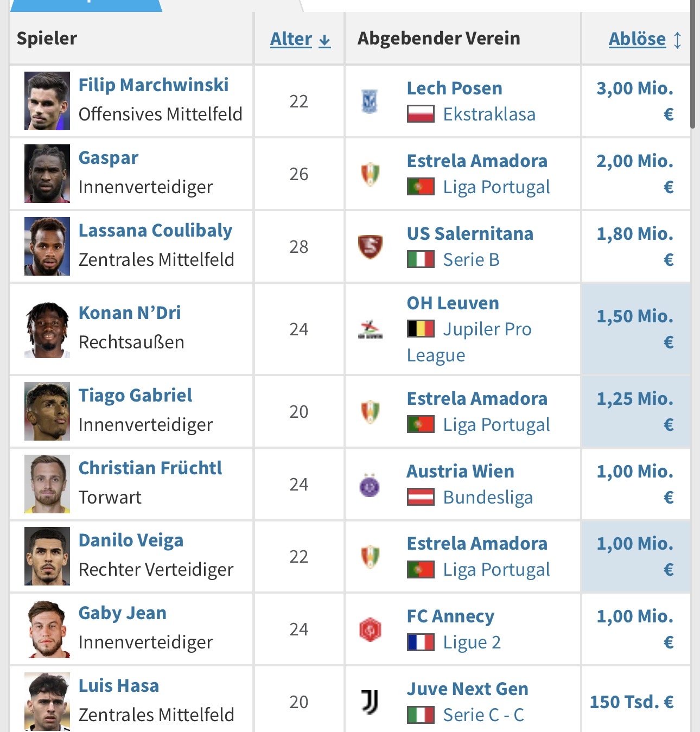
Task: Open Filip Marchwinski's player profile
Action: click(x=154, y=85)
